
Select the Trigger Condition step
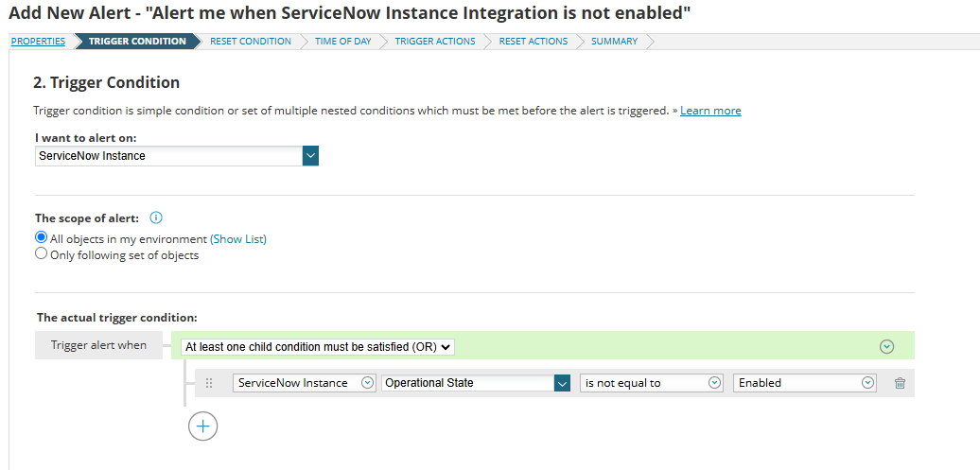tap(137, 42)
